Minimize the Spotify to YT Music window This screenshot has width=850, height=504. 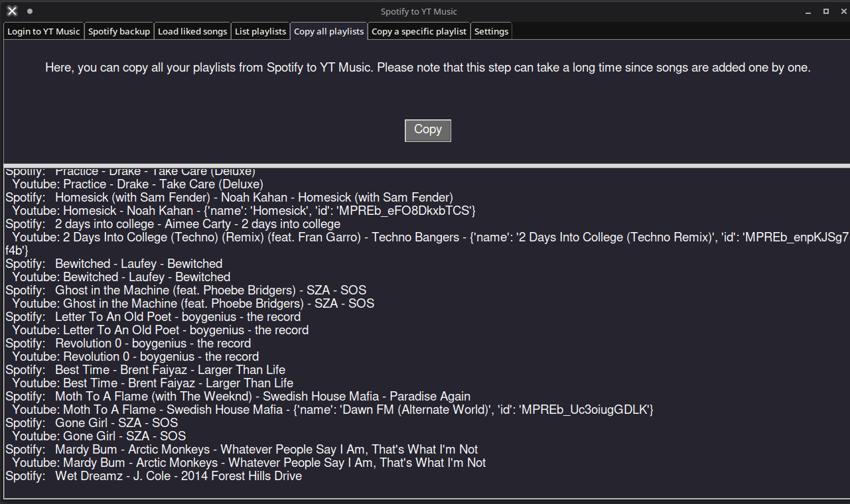pyautogui.click(x=808, y=11)
